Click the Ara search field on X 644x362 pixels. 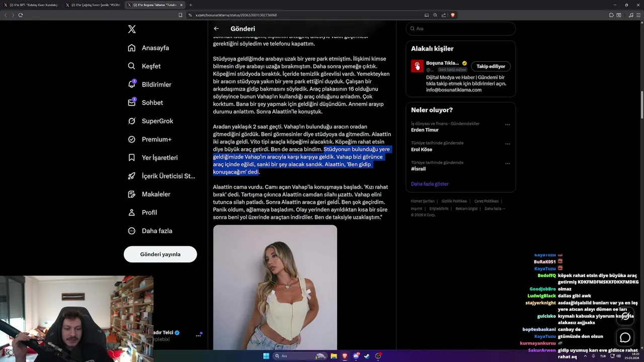coord(460,29)
